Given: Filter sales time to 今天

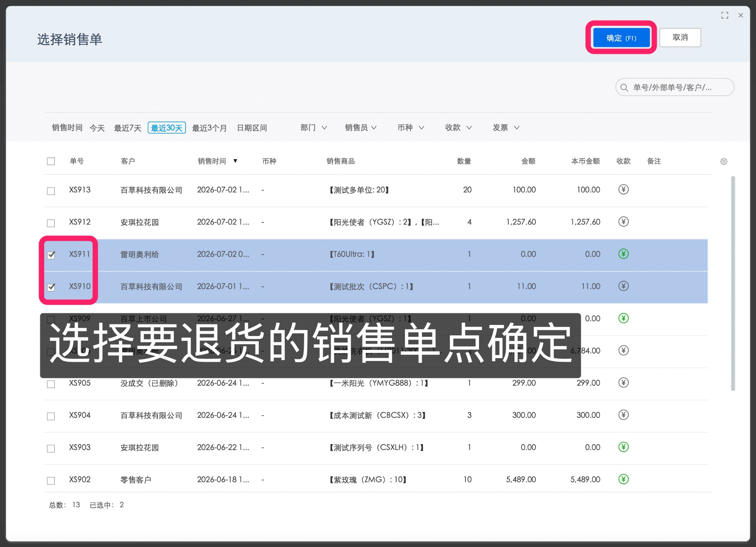Looking at the screenshot, I should (97, 128).
